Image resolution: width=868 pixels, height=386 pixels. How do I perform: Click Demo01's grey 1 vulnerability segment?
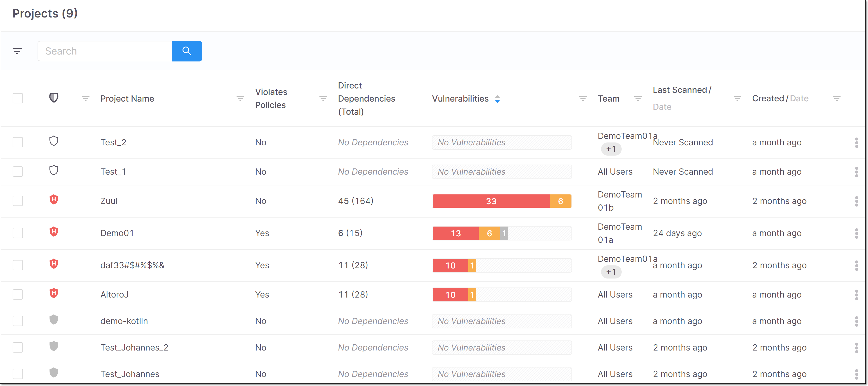(x=504, y=233)
